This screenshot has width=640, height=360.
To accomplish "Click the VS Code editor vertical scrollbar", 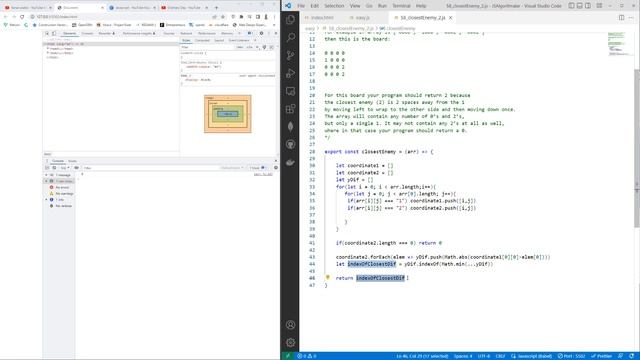I will click(x=637, y=148).
